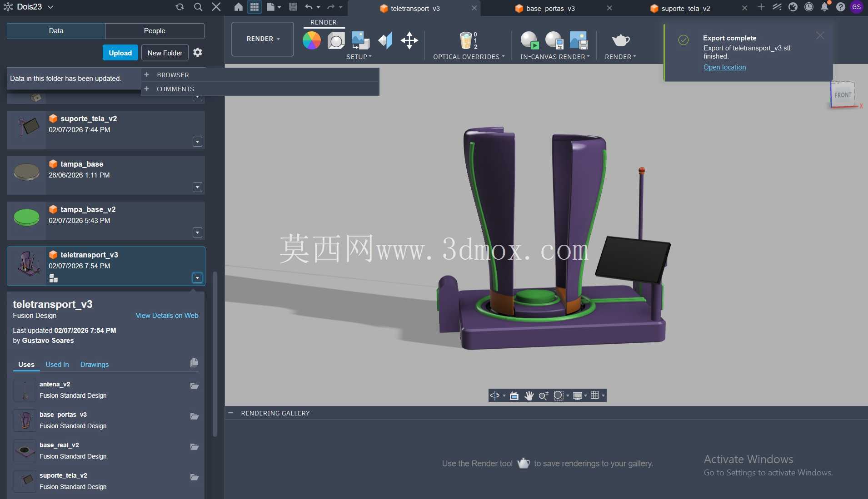Open In-Canvas Render settings

(x=554, y=40)
